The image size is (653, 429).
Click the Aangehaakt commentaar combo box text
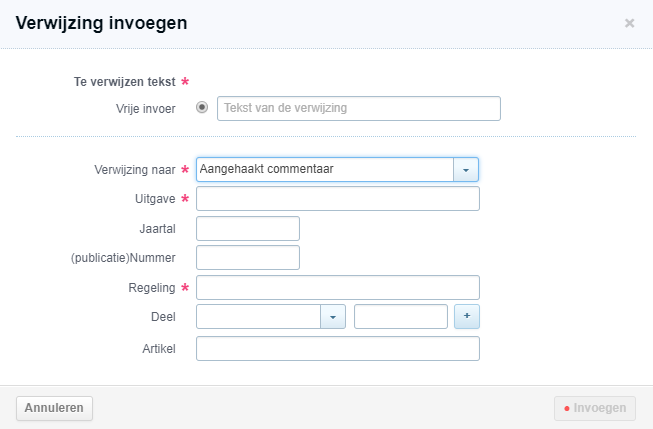(x=325, y=170)
